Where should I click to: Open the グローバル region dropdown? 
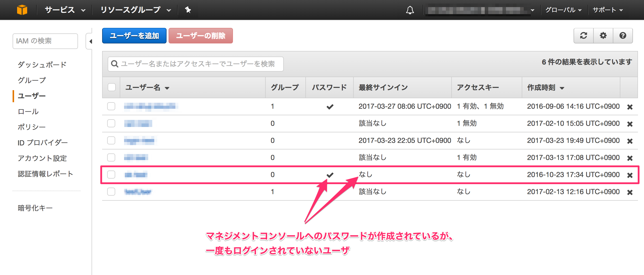pyautogui.click(x=563, y=10)
